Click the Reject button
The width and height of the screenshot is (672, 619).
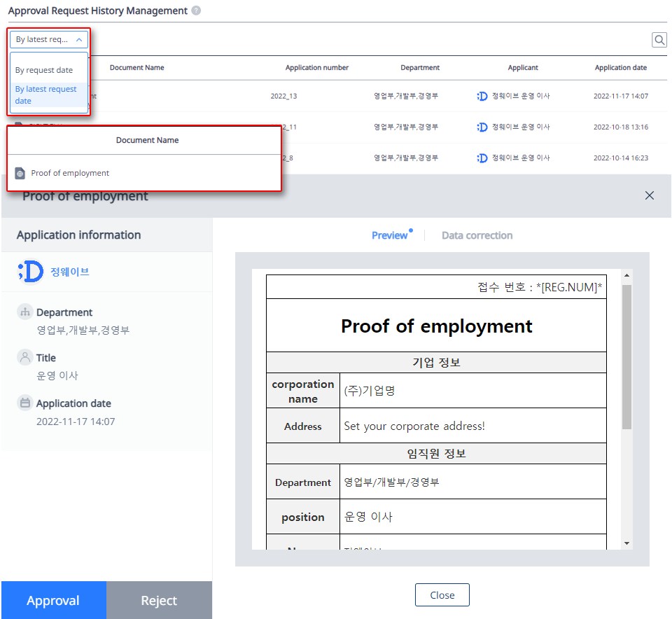159,600
